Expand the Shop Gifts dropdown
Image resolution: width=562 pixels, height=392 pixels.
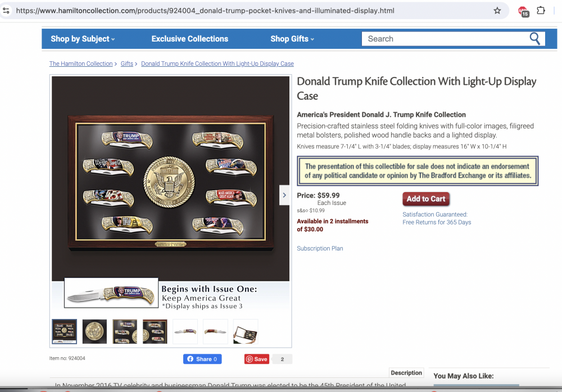pyautogui.click(x=292, y=39)
